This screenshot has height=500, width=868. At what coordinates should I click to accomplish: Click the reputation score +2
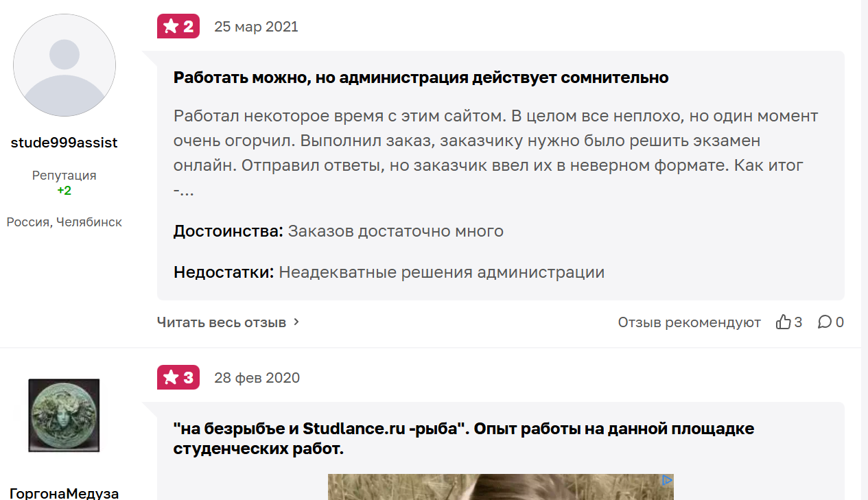(64, 191)
